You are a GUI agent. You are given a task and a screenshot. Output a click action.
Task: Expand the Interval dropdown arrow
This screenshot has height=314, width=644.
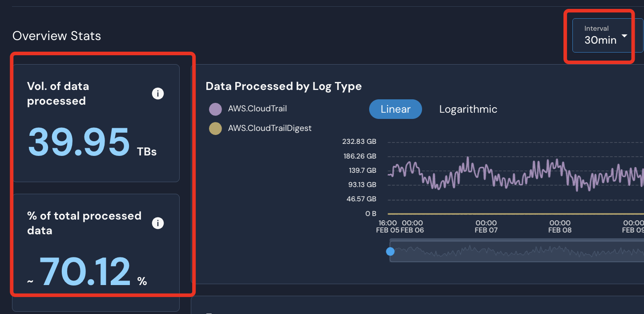pyautogui.click(x=624, y=36)
